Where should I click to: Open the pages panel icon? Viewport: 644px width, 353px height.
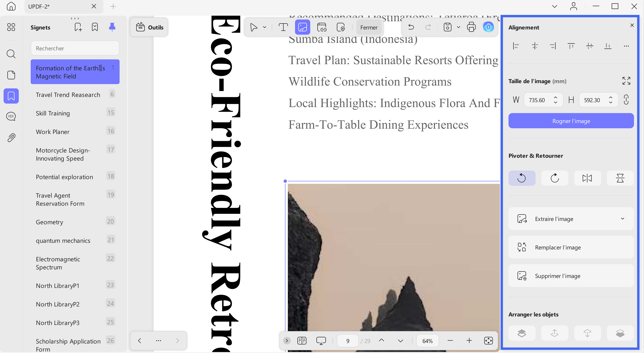coord(11,75)
